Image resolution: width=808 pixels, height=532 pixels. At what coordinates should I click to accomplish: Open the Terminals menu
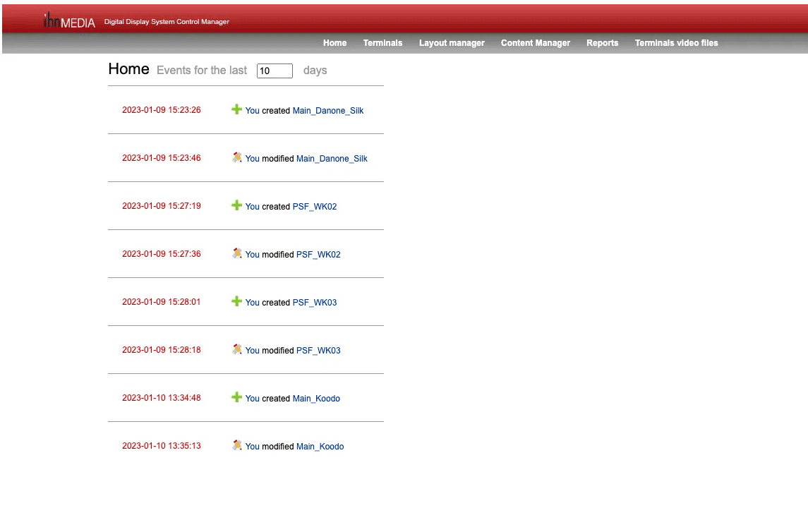(382, 43)
